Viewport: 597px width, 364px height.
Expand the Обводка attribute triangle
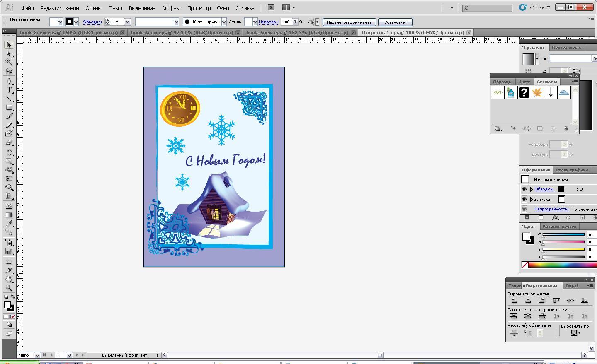(531, 189)
